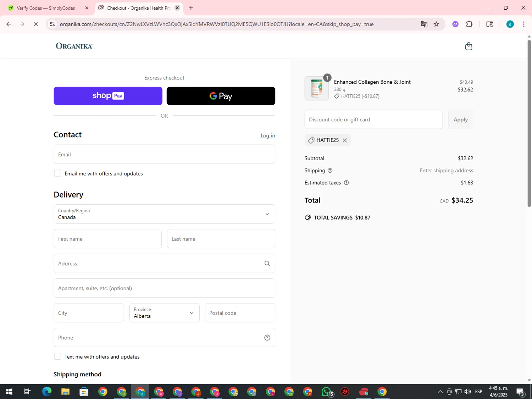
Task: Click the Last name field
Action: (x=221, y=239)
